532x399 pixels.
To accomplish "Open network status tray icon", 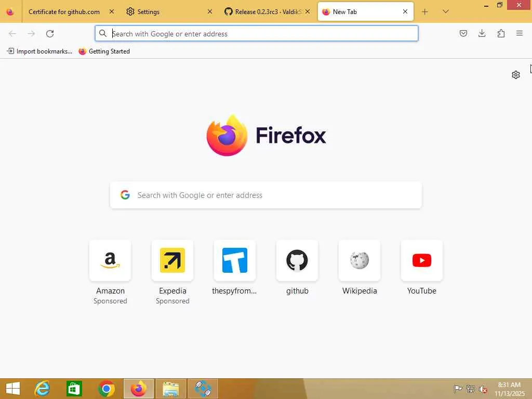I will 470,389.
